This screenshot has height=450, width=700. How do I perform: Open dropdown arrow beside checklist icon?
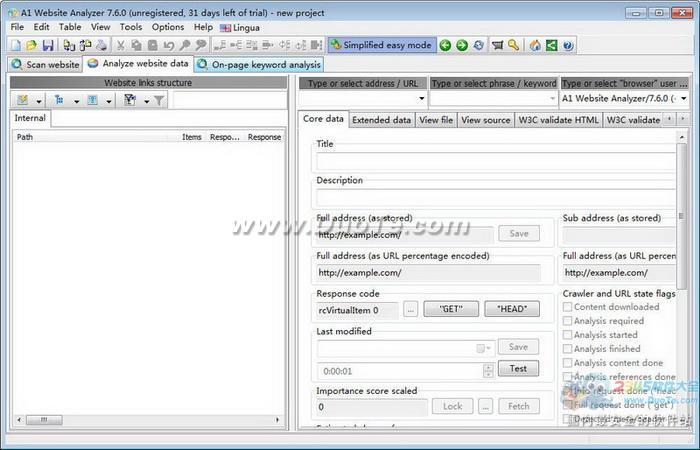click(x=39, y=101)
